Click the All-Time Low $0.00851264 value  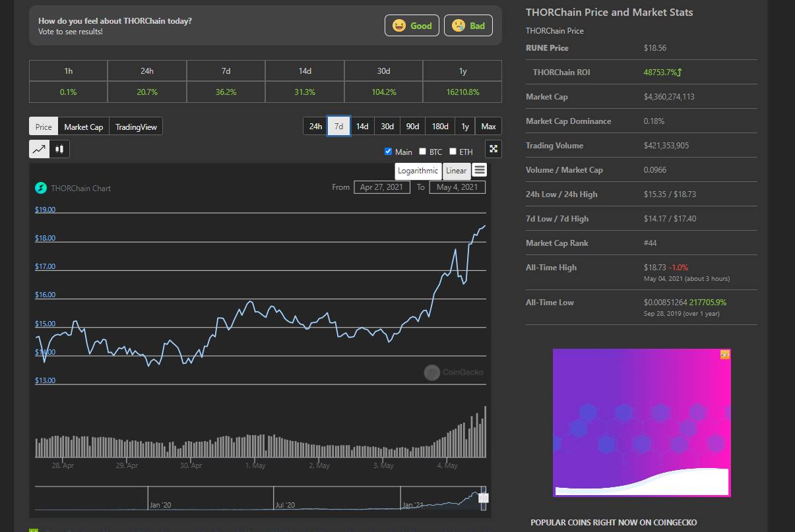[665, 302]
